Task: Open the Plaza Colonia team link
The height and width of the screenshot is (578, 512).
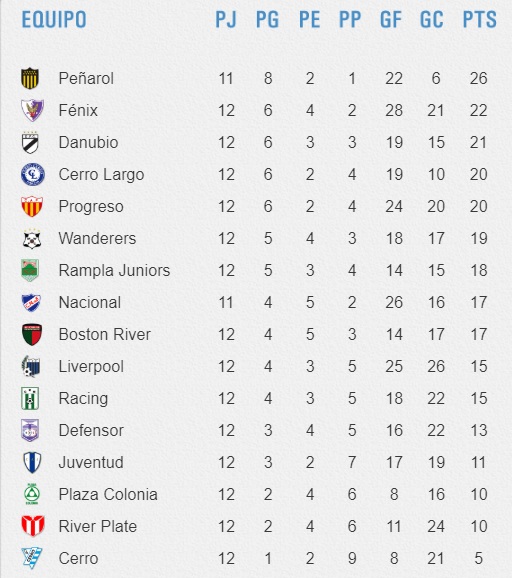Action: coord(108,494)
